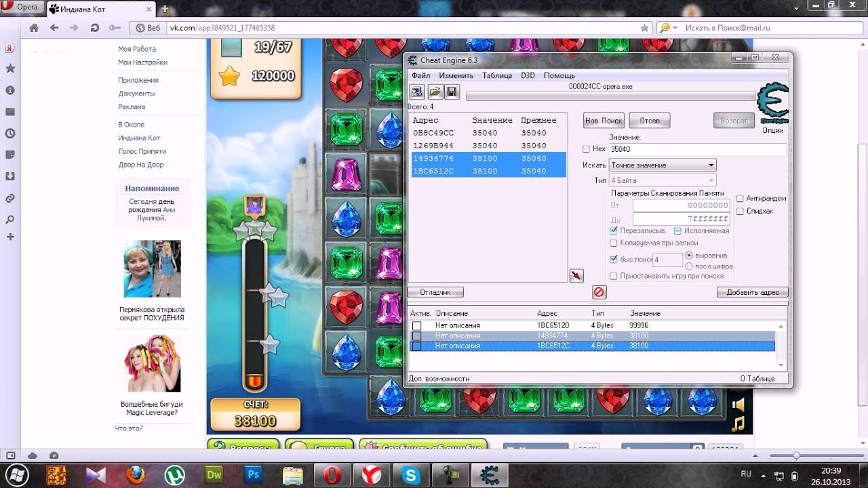Select address row 0B8C49CC in results
This screenshot has height=488, width=868.
[x=487, y=133]
